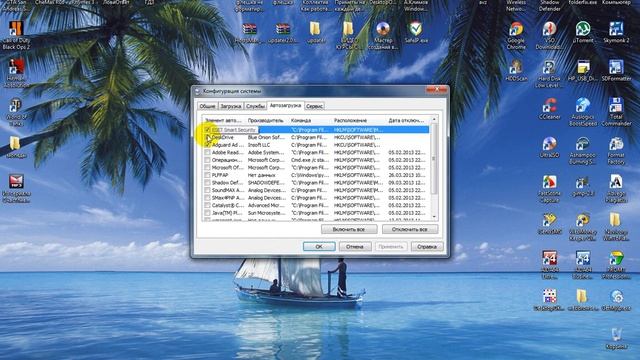This screenshot has height=360, width=640.
Task: Click the Cmd.exe command cell
Action: pos(310,160)
